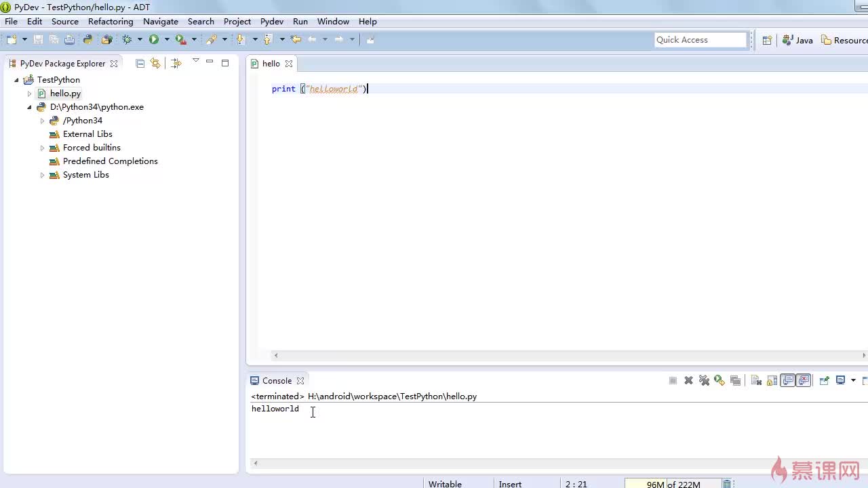The width and height of the screenshot is (868, 488).
Task: Click Last Edit Location arrow icon
Action: (x=296, y=39)
